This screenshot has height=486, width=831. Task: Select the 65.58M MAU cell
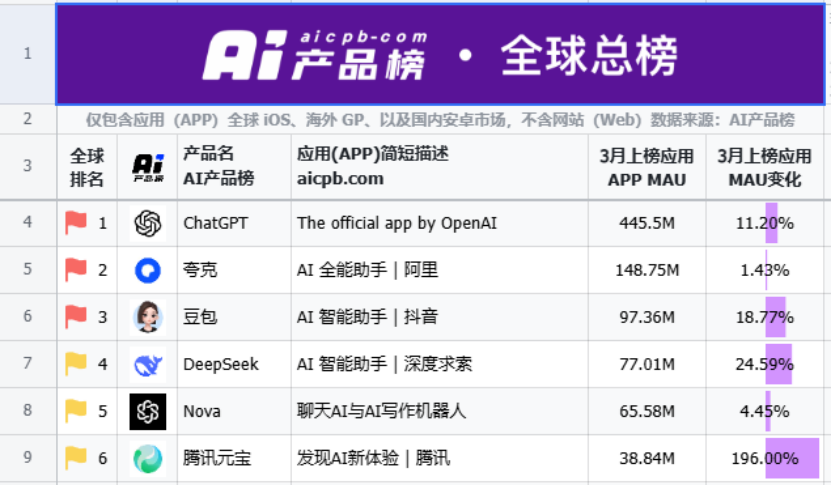tap(647, 412)
